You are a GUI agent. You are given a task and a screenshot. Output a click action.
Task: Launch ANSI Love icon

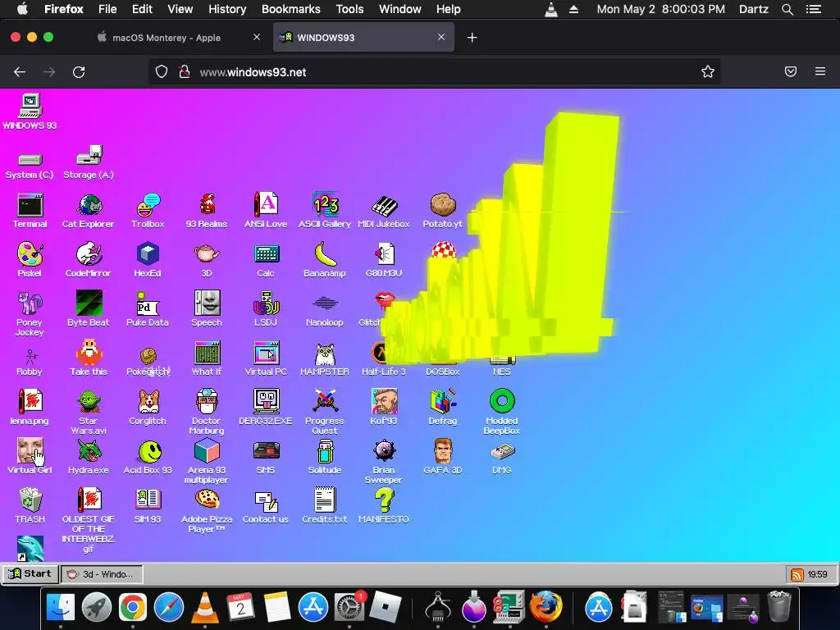click(x=266, y=211)
